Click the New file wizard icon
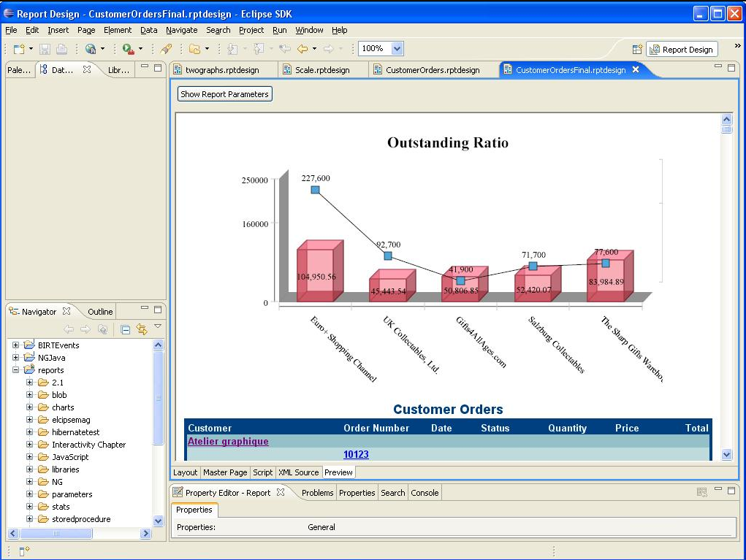This screenshot has width=746, height=560. coord(20,49)
